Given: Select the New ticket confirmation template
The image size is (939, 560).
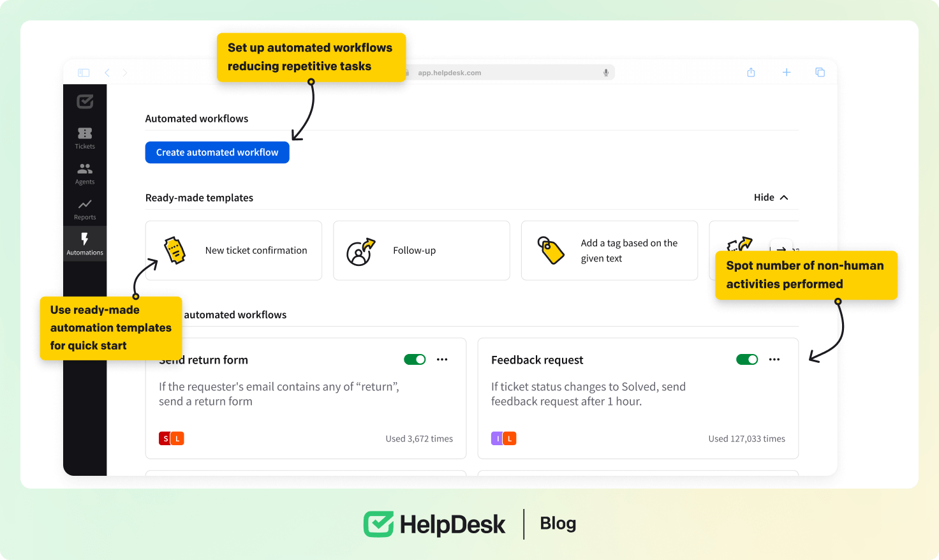Looking at the screenshot, I should (x=233, y=251).
